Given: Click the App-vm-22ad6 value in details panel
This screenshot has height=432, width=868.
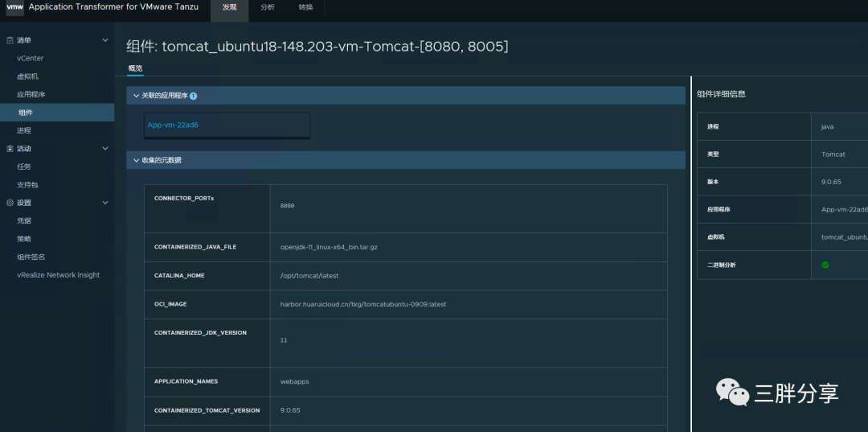Looking at the screenshot, I should [x=844, y=209].
